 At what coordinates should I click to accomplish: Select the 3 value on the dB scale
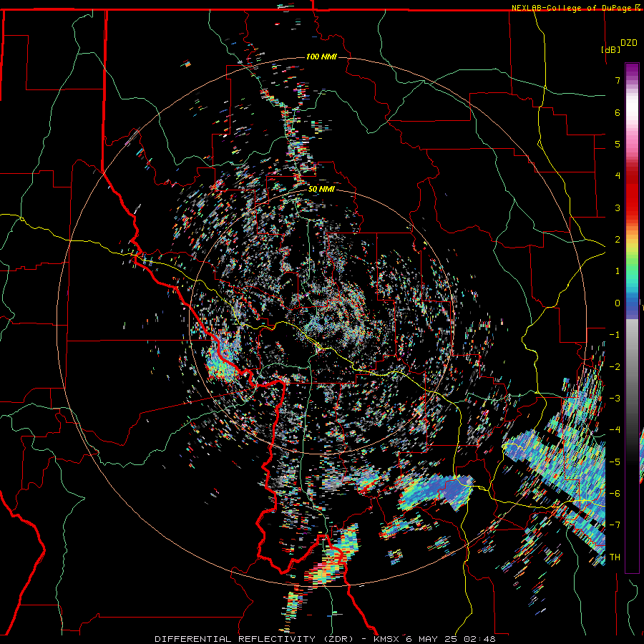(618, 208)
